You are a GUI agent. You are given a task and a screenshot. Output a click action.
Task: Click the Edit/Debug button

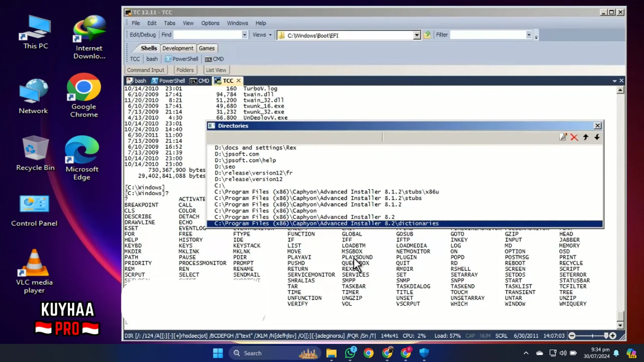tap(142, 35)
